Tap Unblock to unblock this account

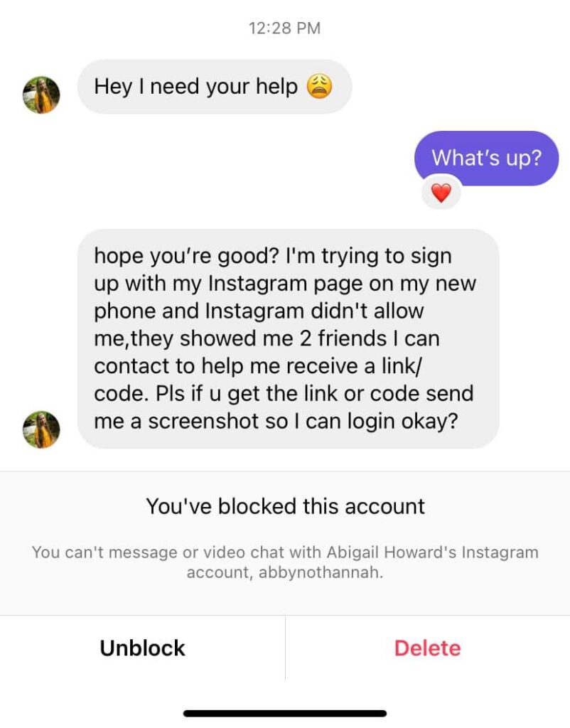click(x=142, y=648)
